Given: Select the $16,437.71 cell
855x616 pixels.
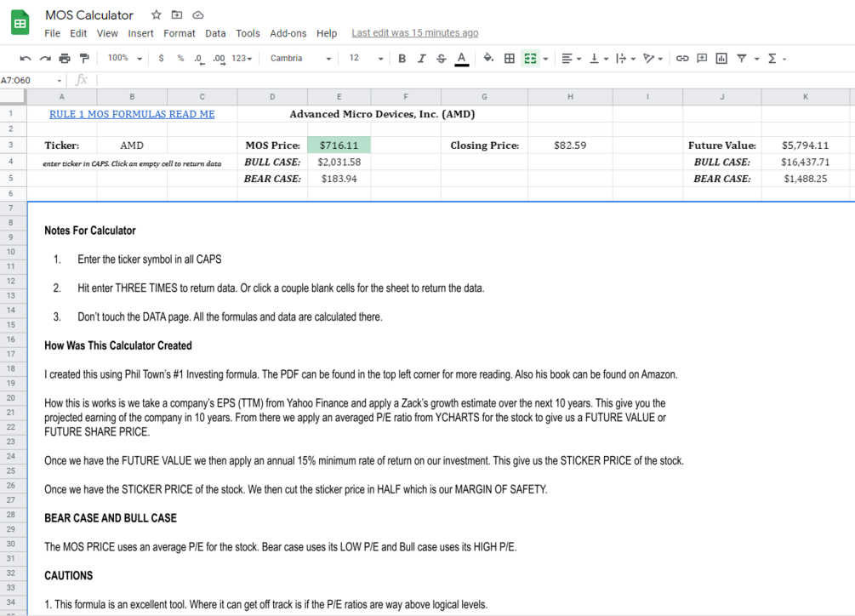Looking at the screenshot, I should click(806, 162).
